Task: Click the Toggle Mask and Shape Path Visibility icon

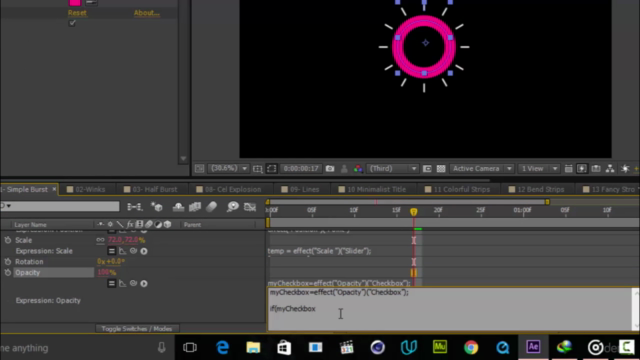Action: click(272, 169)
